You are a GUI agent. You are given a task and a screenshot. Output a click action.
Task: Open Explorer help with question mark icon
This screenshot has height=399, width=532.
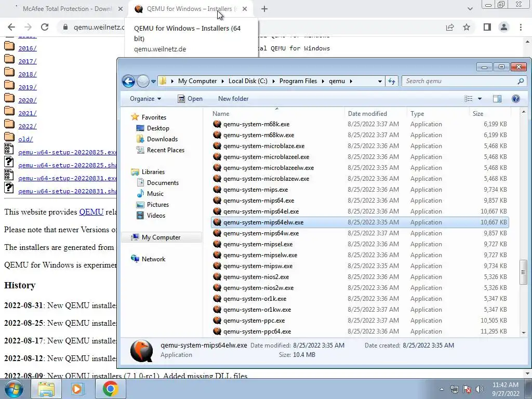[x=516, y=99]
